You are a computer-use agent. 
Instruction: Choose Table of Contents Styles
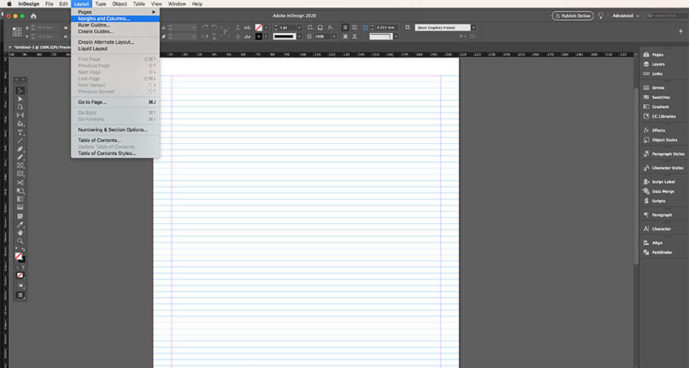(x=115, y=153)
